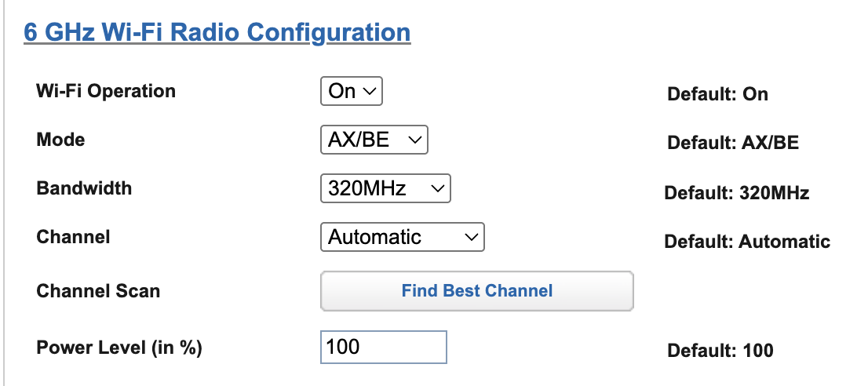Focus the Power Level percentage input field
This screenshot has width=868, height=386.
384,348
